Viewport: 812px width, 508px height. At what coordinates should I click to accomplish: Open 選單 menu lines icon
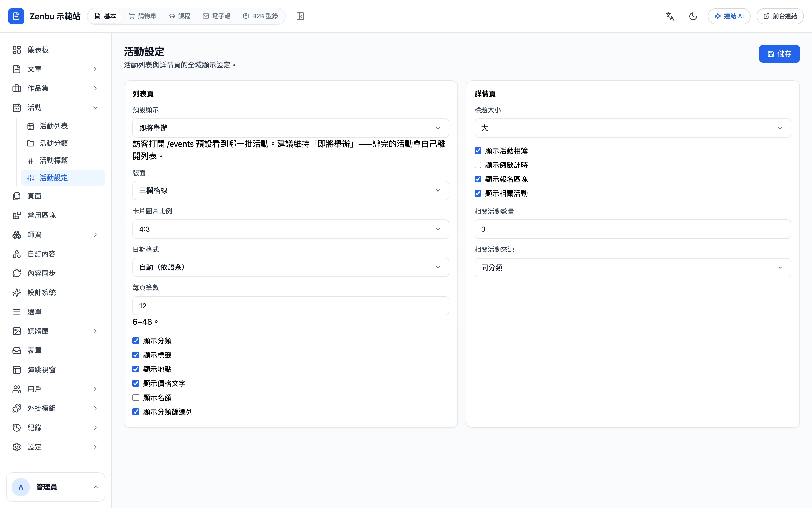click(x=17, y=312)
